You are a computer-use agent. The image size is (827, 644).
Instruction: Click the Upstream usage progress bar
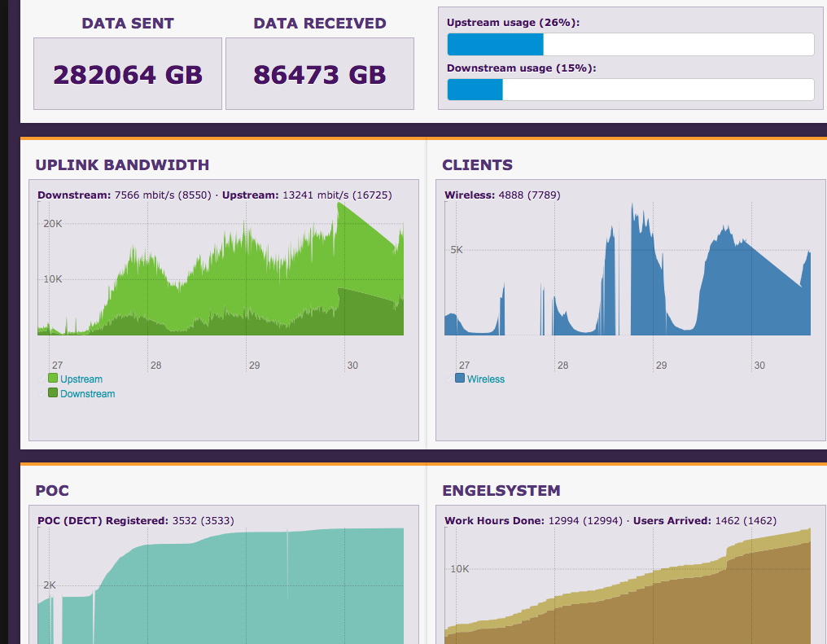tap(631, 44)
